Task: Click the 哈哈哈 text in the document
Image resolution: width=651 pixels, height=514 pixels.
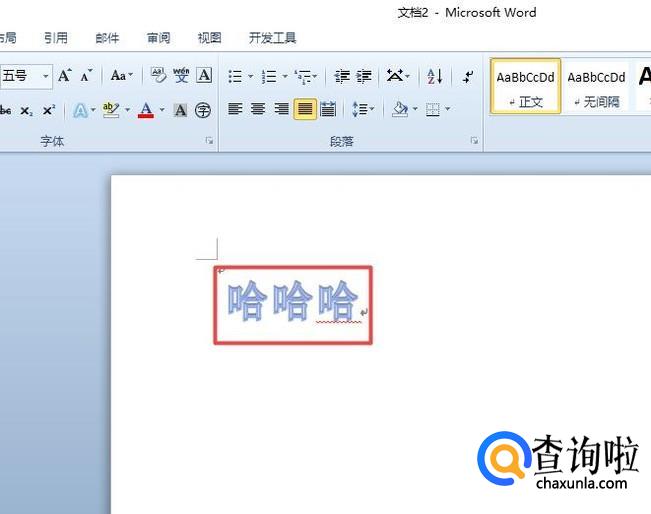Action: coord(292,301)
